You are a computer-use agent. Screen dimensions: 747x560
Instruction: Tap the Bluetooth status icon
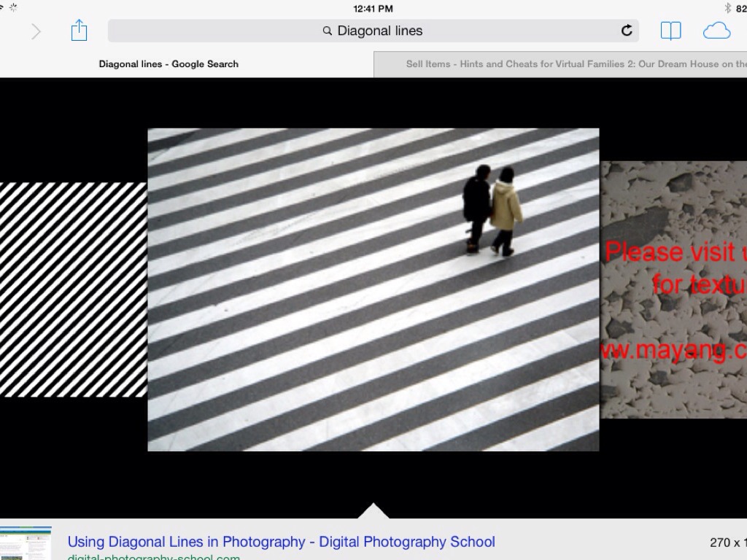click(727, 8)
